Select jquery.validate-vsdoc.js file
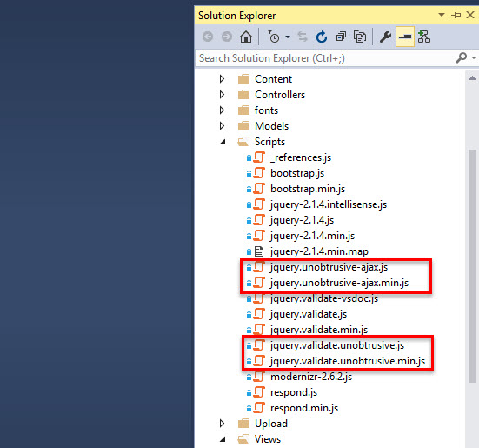 pyautogui.click(x=324, y=298)
